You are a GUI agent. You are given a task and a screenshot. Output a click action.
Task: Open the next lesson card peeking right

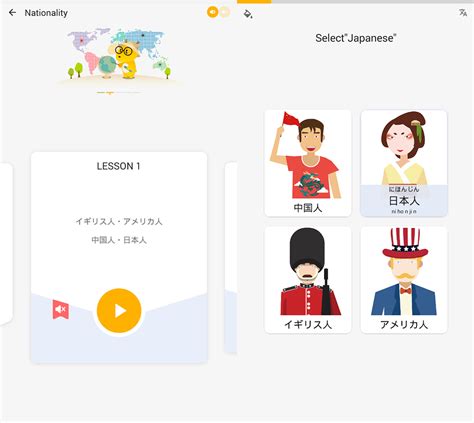point(231,257)
